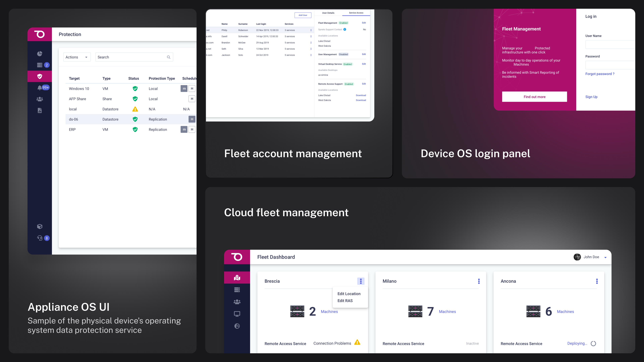Click the Find out more button

coord(534,97)
